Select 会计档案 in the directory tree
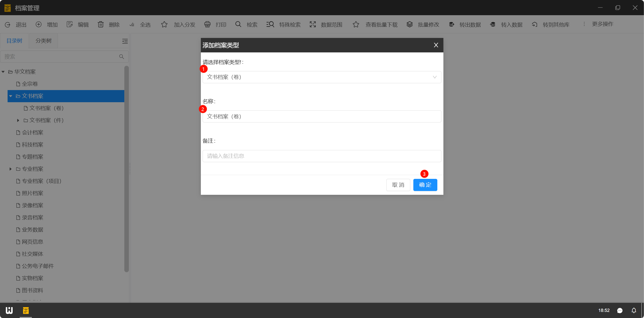 point(32,132)
